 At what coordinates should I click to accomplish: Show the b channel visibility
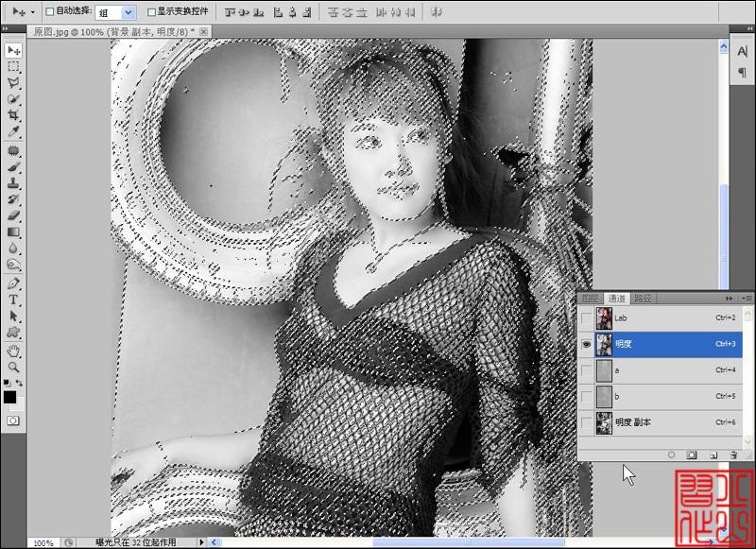click(x=586, y=396)
